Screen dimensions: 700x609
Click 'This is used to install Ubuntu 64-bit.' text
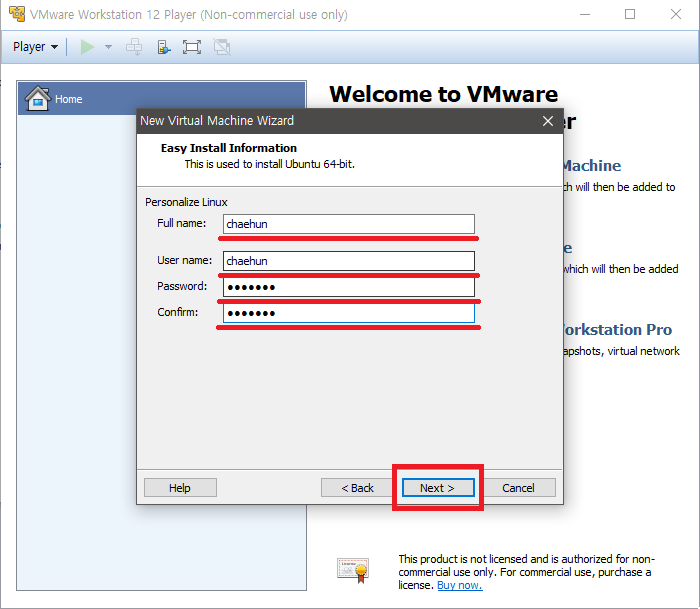[270, 164]
